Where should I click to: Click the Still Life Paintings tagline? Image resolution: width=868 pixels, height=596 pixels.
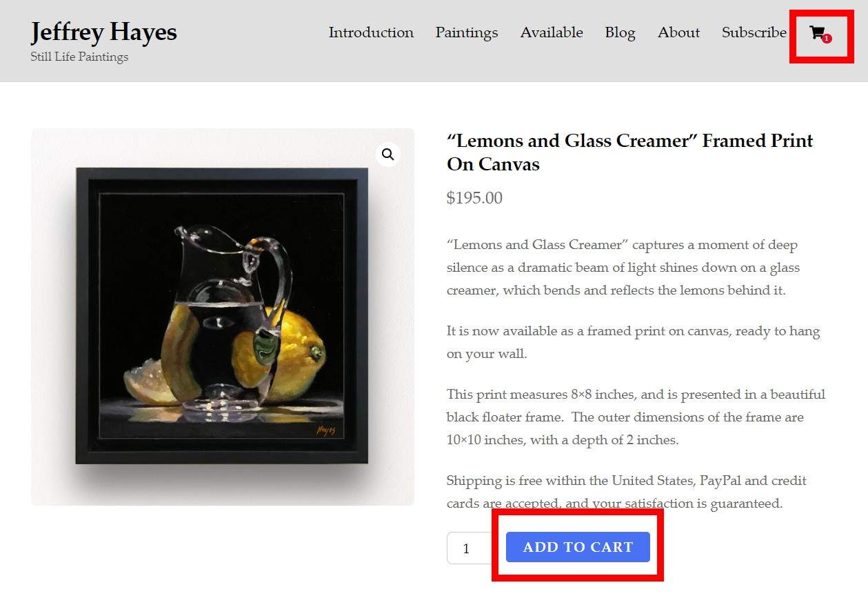point(79,57)
